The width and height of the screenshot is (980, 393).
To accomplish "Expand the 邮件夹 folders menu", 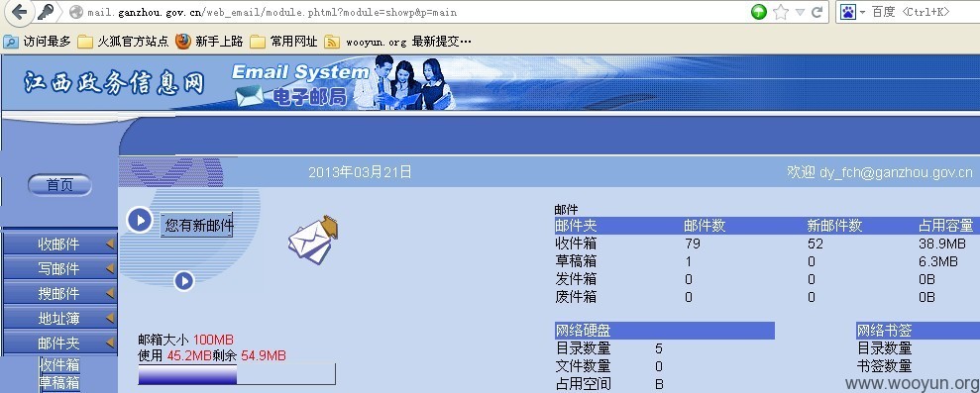I will click(x=59, y=343).
